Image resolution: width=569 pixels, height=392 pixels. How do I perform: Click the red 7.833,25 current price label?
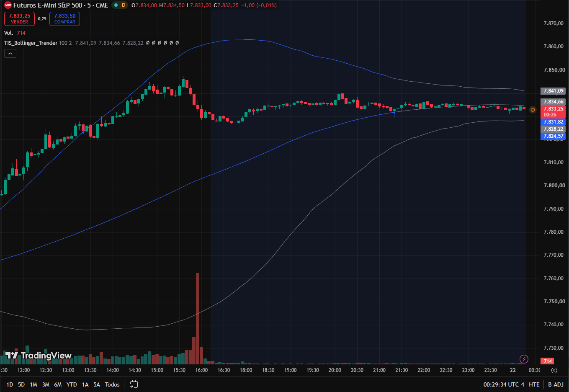tap(553, 111)
